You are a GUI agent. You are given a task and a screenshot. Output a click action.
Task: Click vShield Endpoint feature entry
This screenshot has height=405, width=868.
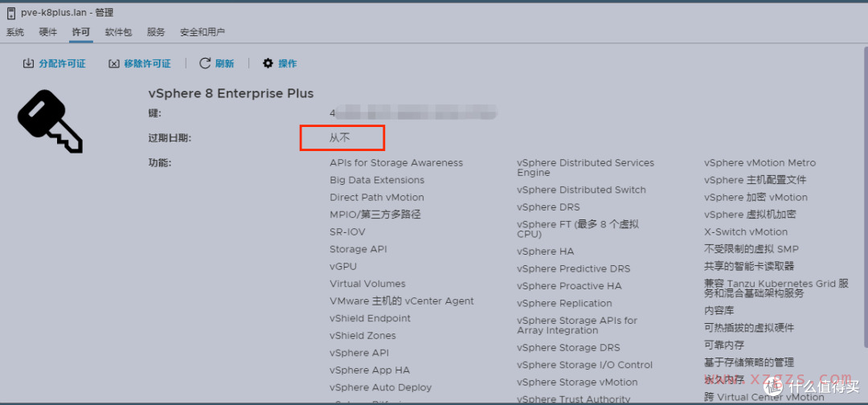(x=371, y=318)
